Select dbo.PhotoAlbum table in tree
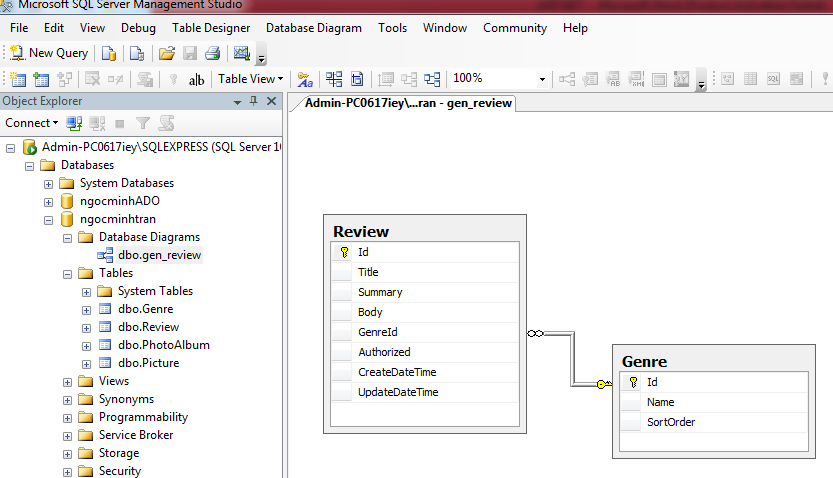 164,345
